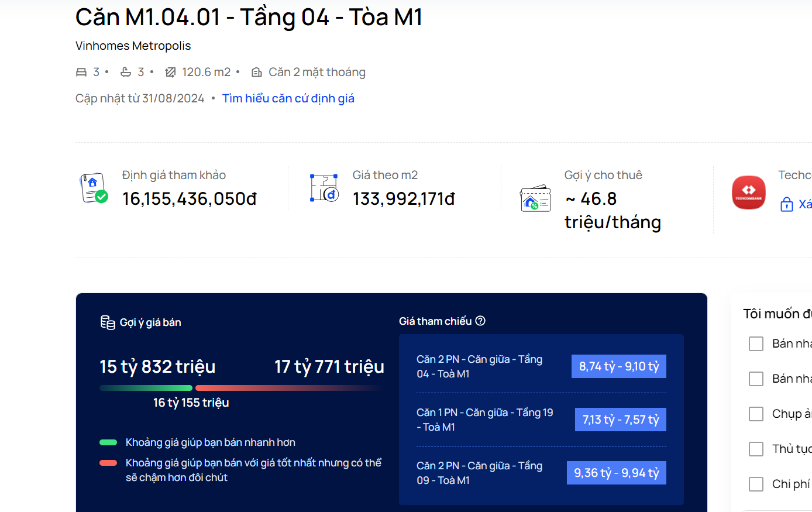Click the Vinhomes Metropolis project name
Viewport: 812px width, 512px height.
coord(133,46)
